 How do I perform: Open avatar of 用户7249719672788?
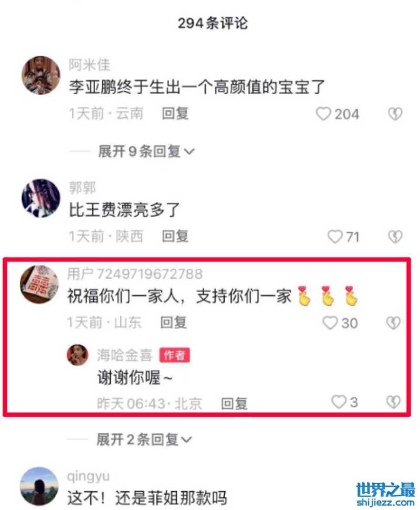39,284
